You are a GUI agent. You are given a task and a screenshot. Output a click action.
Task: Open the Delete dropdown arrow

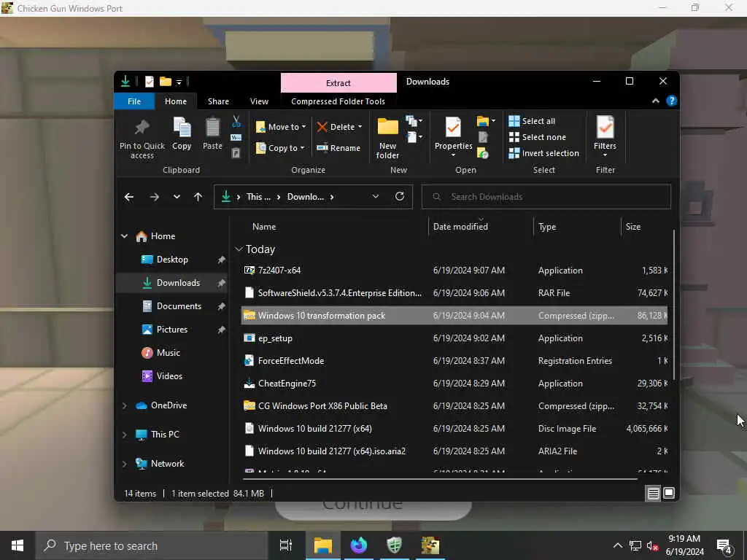(360, 127)
